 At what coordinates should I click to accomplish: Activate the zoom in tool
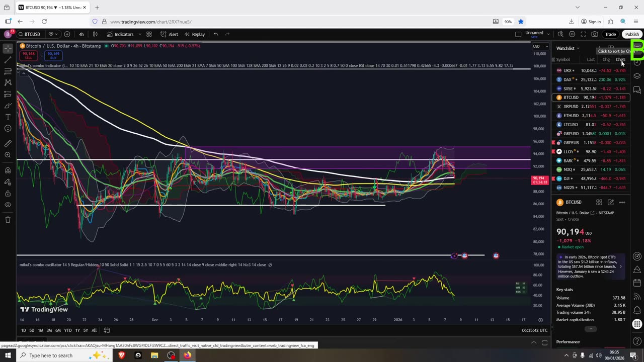tap(8, 155)
